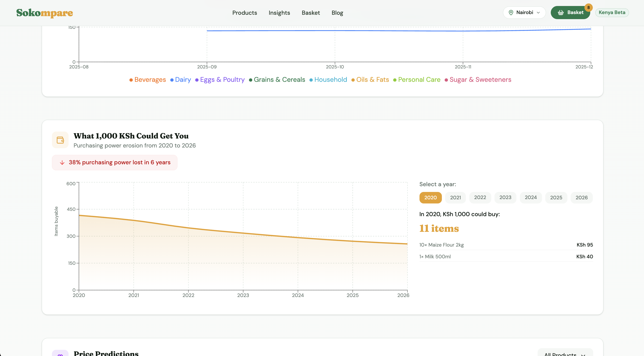Toggle Personal Care legend series
644x356 pixels.
(417, 80)
